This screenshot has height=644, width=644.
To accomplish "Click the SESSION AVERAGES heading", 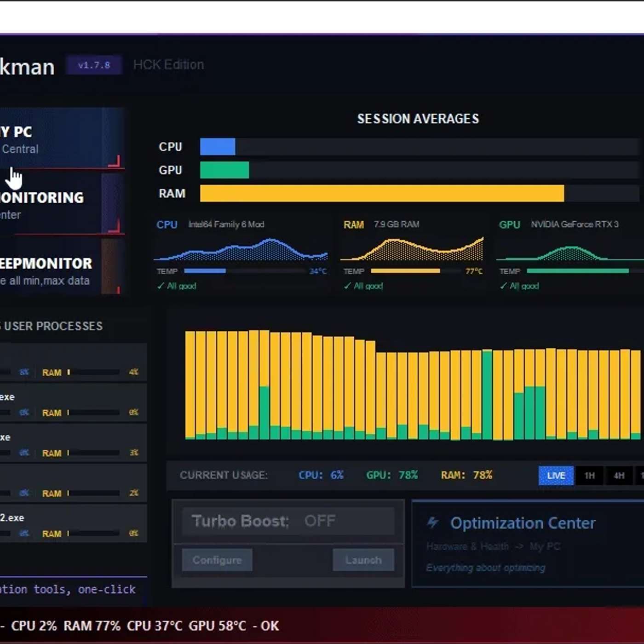I will pos(418,119).
